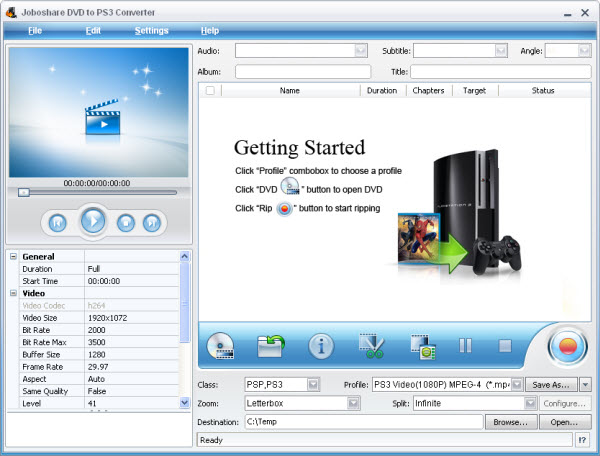The image size is (600, 456).
Task: Play the preview video
Action: click(93, 221)
